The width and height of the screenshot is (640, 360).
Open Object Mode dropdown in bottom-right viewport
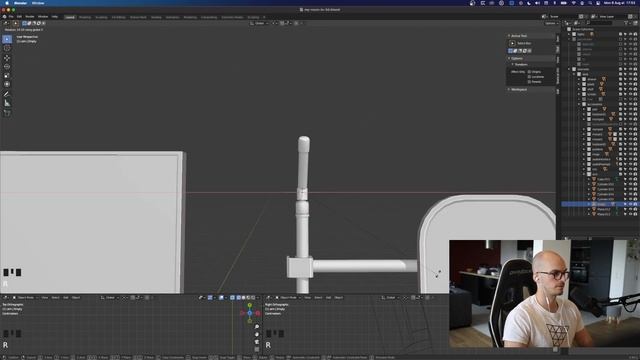[288, 298]
